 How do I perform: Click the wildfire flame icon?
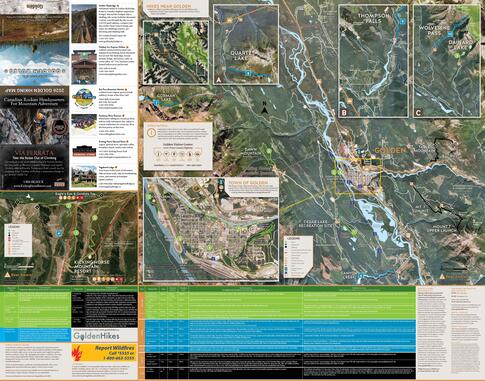coord(77,353)
